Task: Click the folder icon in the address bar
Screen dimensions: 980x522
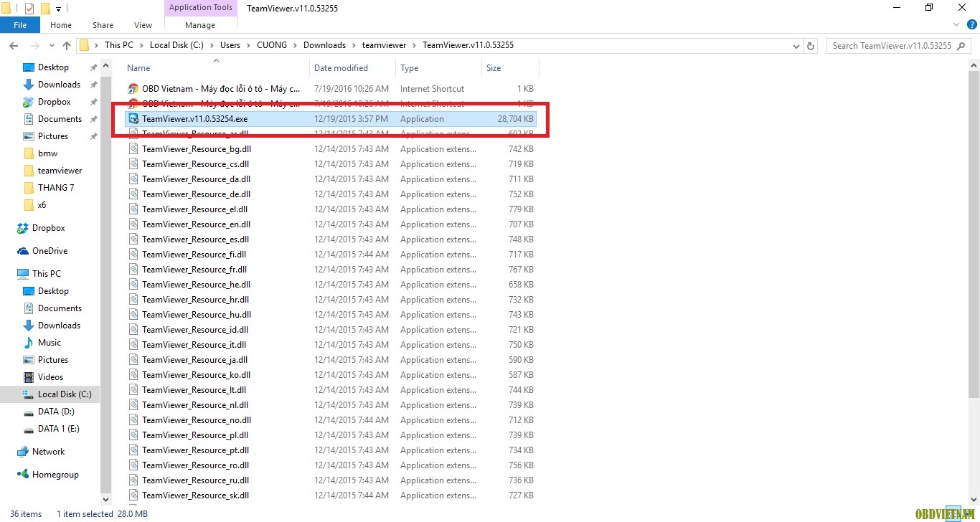Action: pyautogui.click(x=85, y=45)
